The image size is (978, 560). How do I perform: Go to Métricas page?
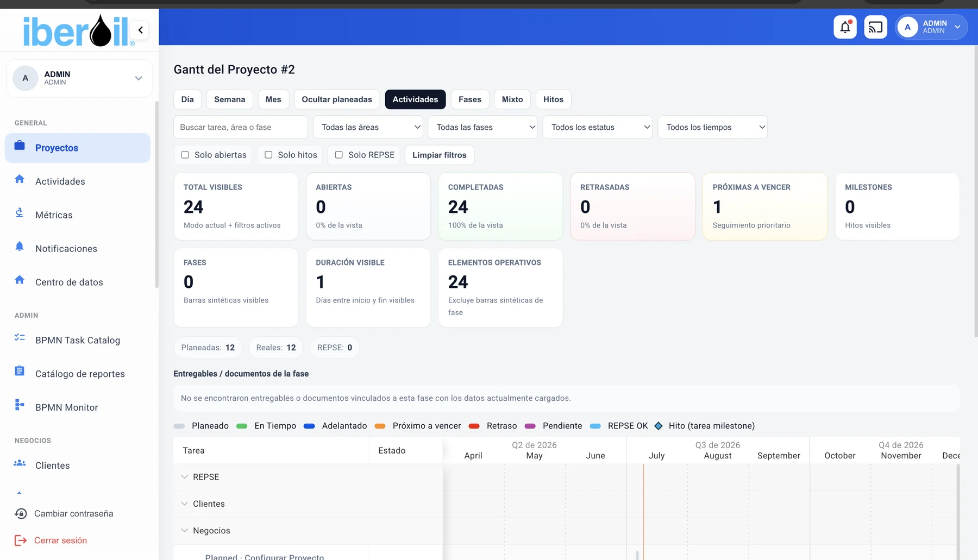[x=78, y=215]
